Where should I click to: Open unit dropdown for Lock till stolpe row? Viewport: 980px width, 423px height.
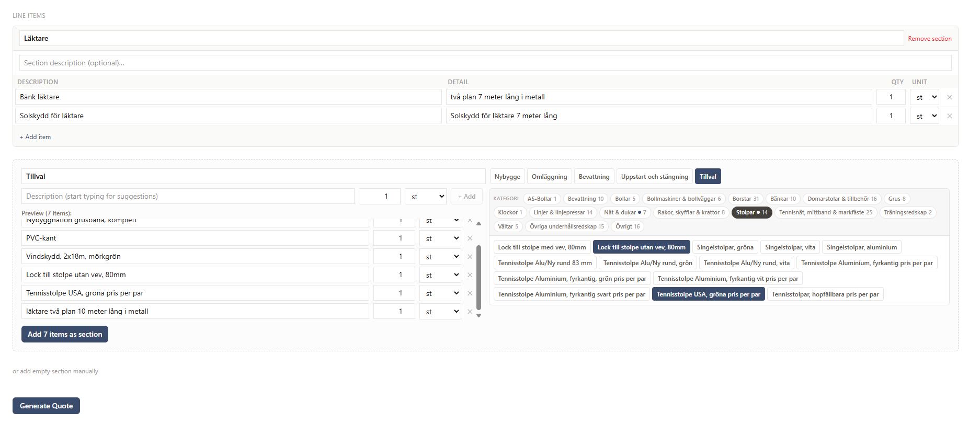pos(440,275)
